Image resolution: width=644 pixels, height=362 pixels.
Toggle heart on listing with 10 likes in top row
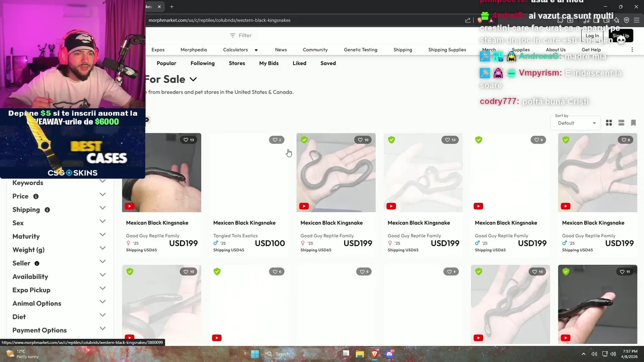(x=363, y=140)
